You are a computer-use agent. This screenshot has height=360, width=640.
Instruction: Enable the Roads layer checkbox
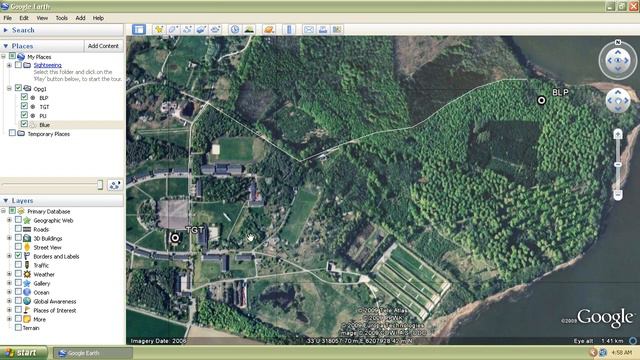(18, 229)
